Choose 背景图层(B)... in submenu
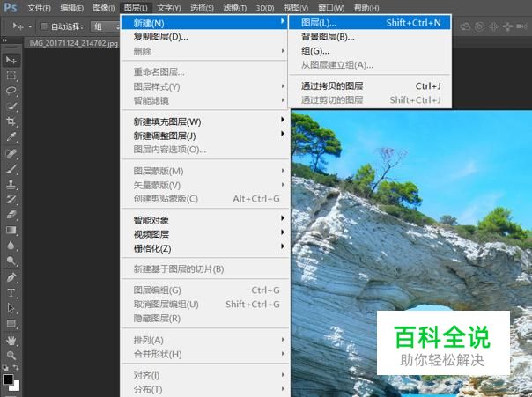 (370, 37)
